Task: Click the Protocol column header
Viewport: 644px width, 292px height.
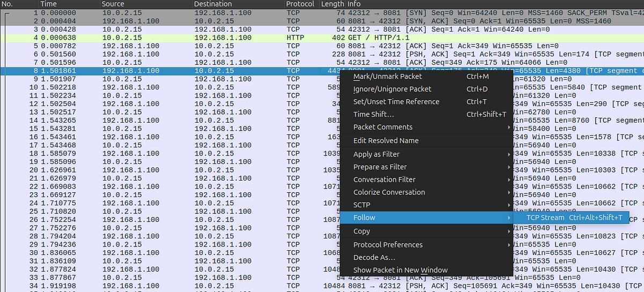Action: 302,4
